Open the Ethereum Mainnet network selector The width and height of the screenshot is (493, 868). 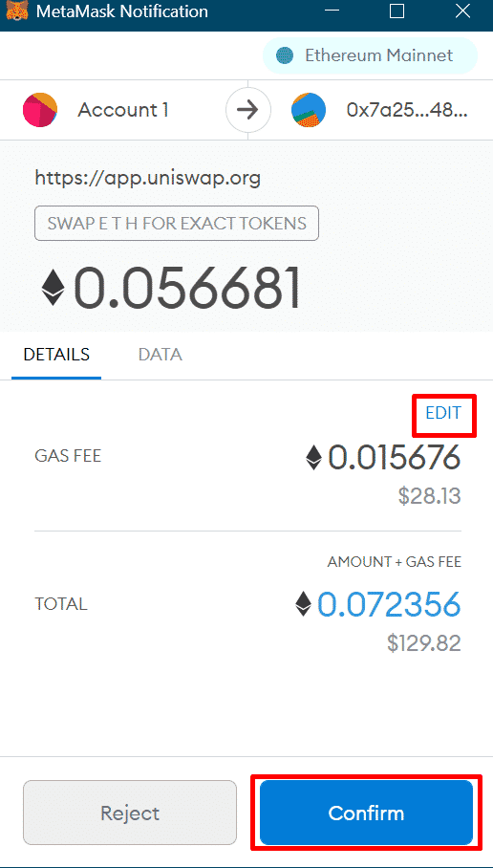pos(370,55)
